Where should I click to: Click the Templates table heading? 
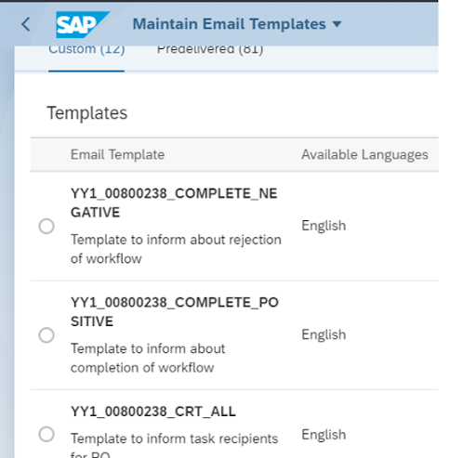[x=87, y=113]
